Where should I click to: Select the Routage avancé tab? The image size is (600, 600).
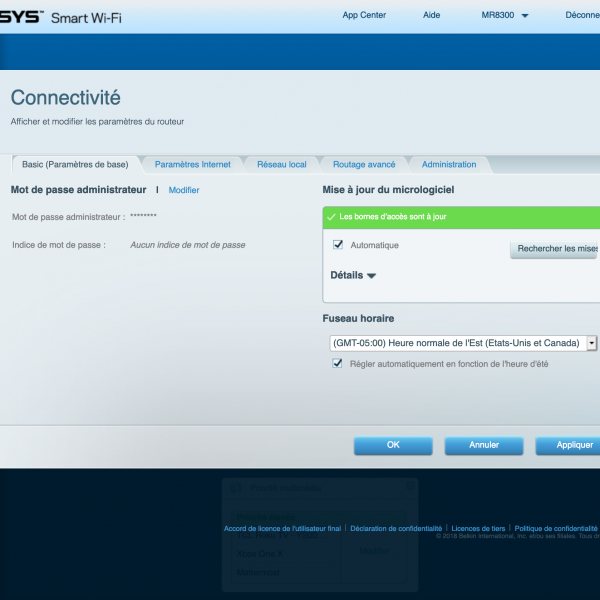364,164
